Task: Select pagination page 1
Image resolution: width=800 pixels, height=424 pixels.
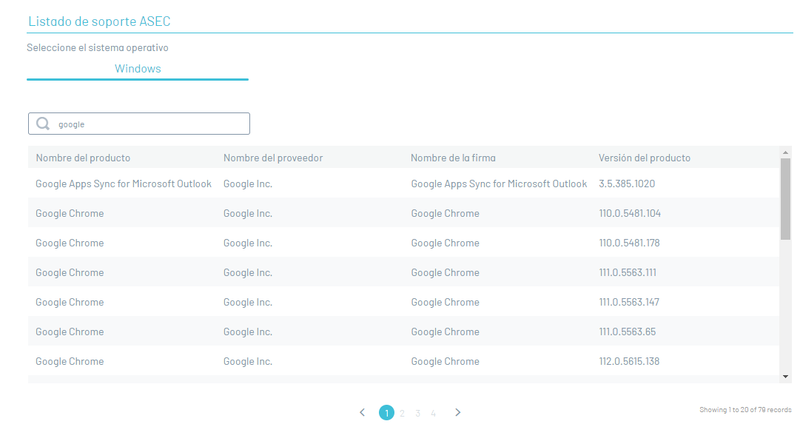Action: click(386, 413)
